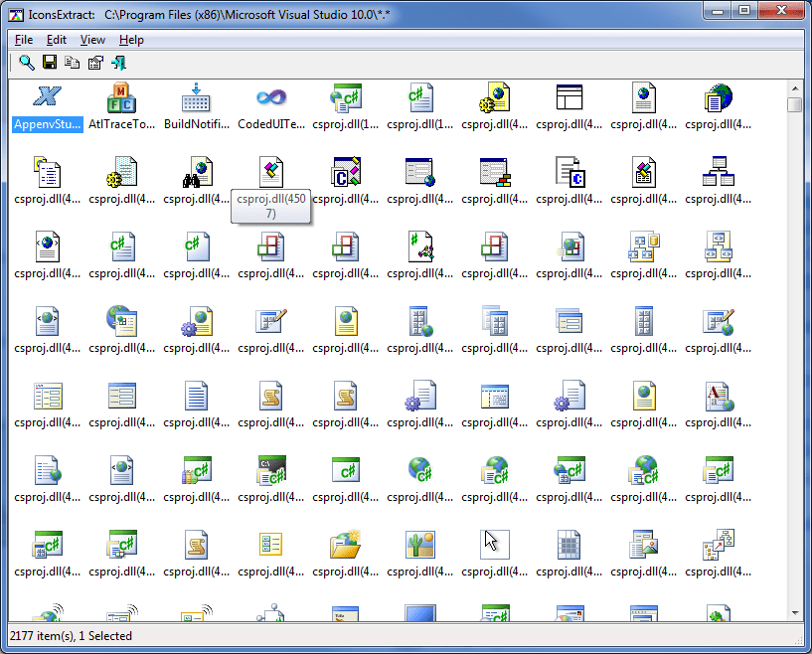812x654 pixels.
Task: Click the Save Selected Icons floppy icon
Action: (49, 63)
